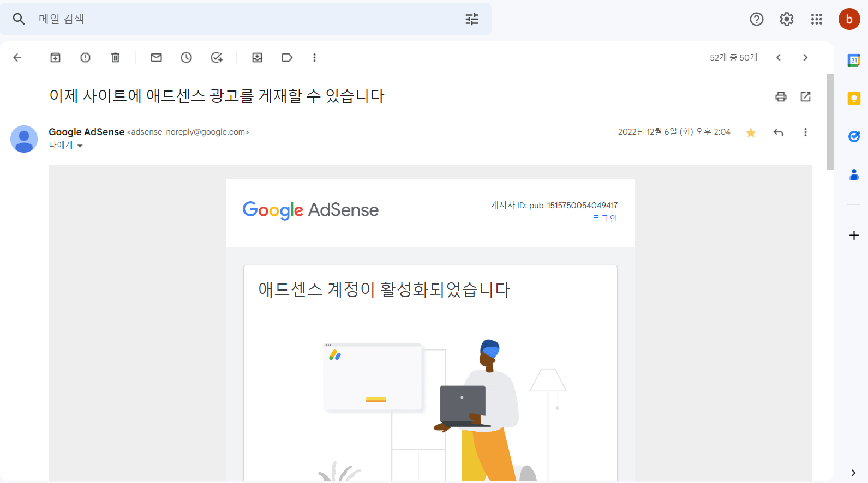
Task: Click the date 2022년 12월 6일 text
Action: coord(674,132)
